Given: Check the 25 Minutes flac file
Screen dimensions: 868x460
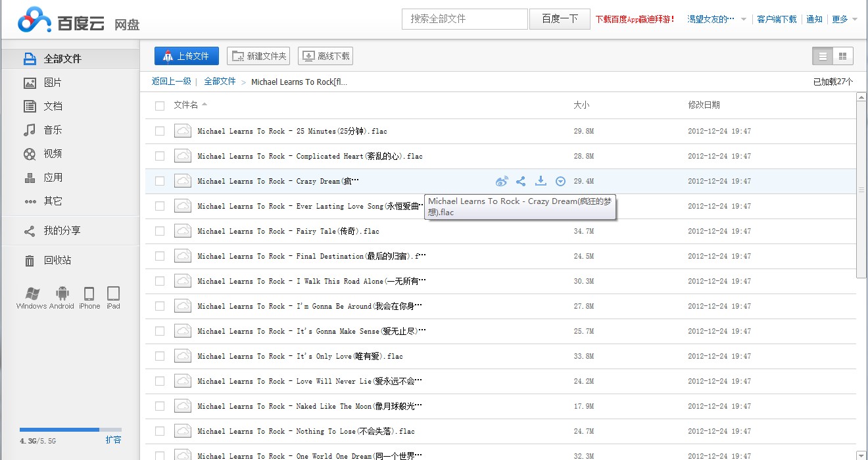Looking at the screenshot, I should [160, 131].
